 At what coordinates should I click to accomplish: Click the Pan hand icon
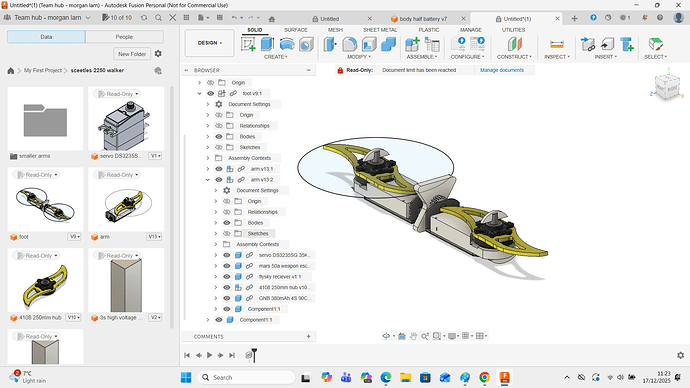(413, 336)
